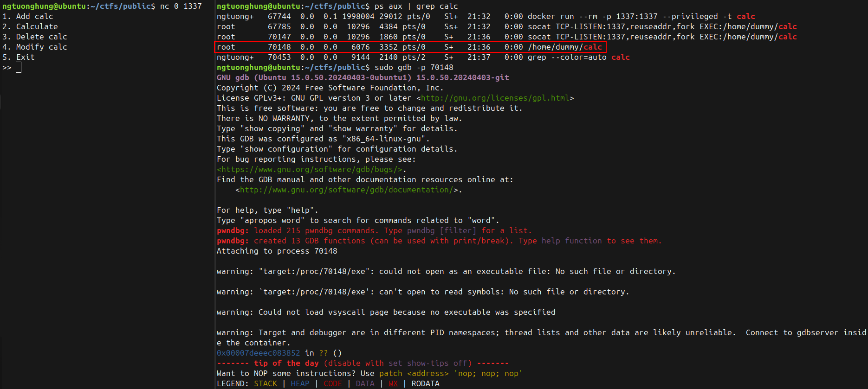868x389 pixels.
Task: Click the underlined WX legend label
Action: [x=393, y=384]
